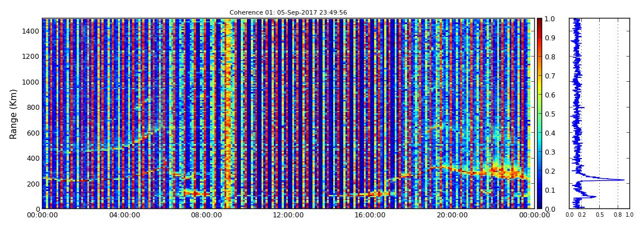
Task: Click the 0.7 label on the colorbar
Action: pos(549,76)
